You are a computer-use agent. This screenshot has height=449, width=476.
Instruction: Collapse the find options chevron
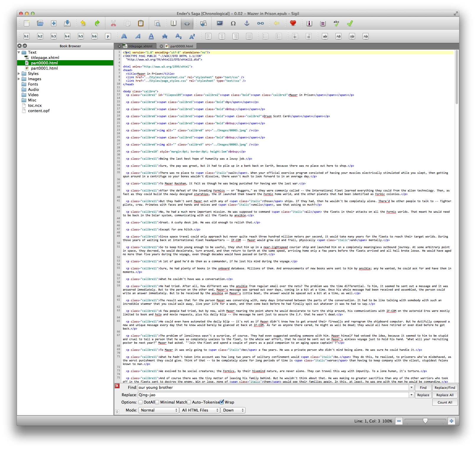click(x=117, y=412)
